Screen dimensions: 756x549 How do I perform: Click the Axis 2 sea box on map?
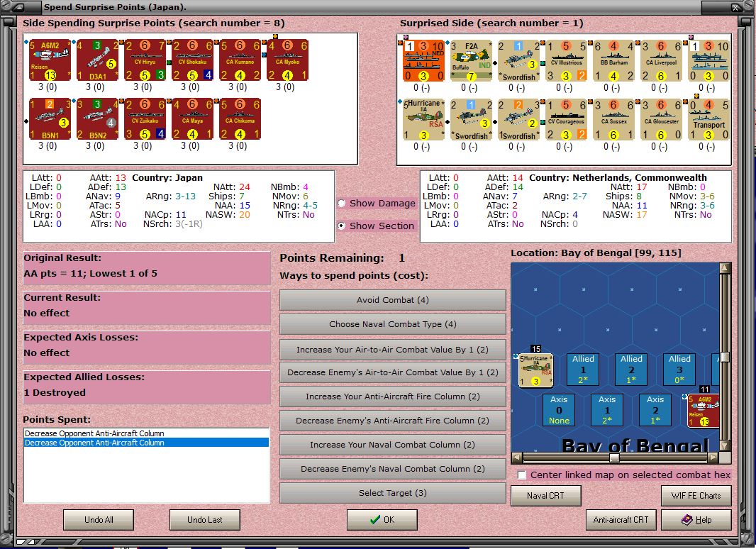[x=655, y=409]
